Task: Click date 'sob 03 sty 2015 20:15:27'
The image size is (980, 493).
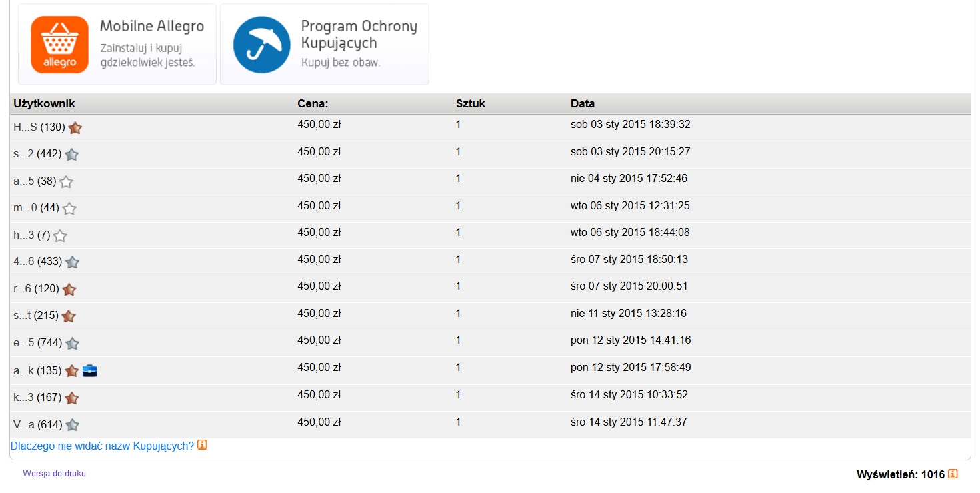Action: [630, 152]
